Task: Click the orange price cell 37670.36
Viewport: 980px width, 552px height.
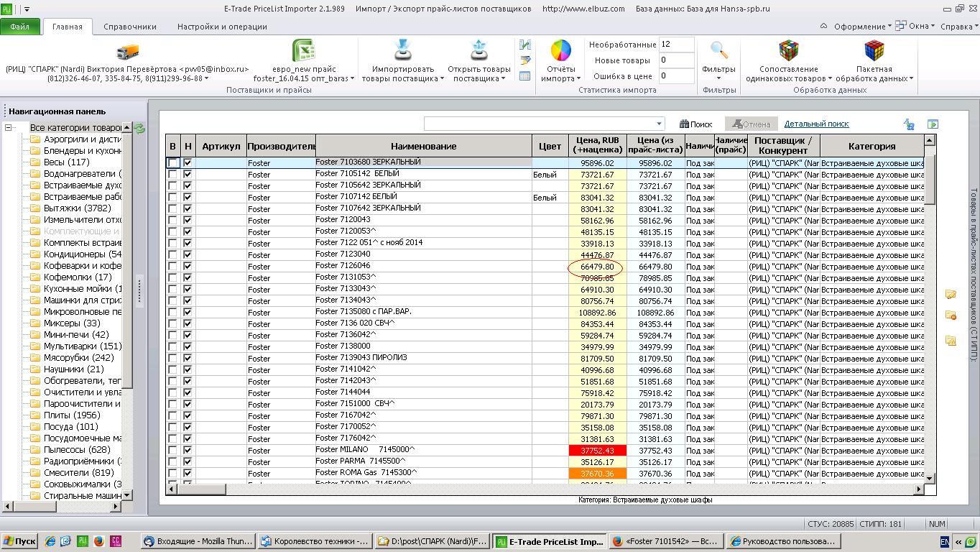Action: coord(597,474)
